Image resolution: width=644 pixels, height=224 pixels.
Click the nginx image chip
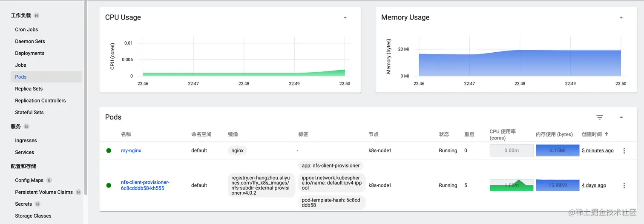[237, 150]
